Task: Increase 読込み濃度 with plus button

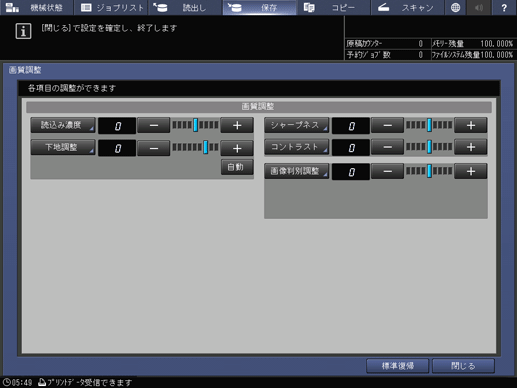Action: [x=237, y=126]
